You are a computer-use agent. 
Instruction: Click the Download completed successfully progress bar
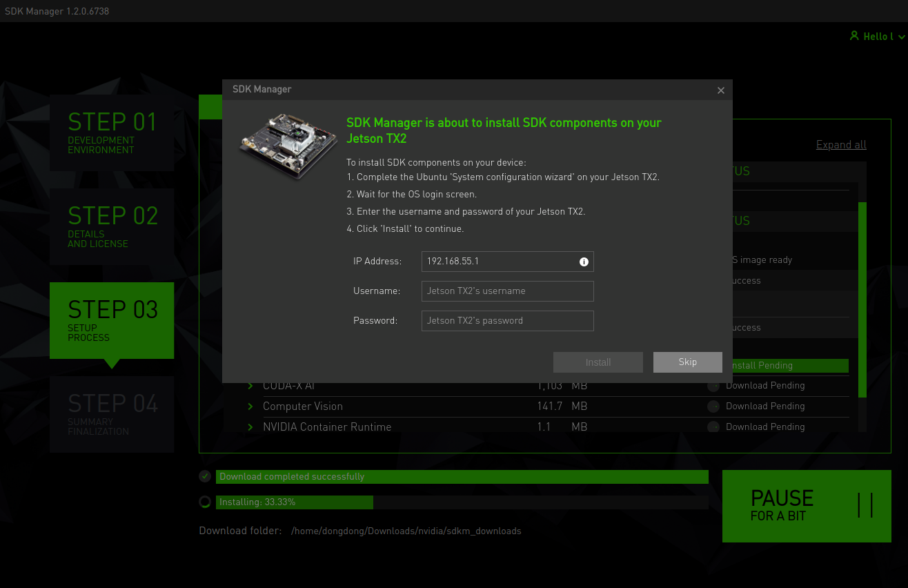click(462, 477)
